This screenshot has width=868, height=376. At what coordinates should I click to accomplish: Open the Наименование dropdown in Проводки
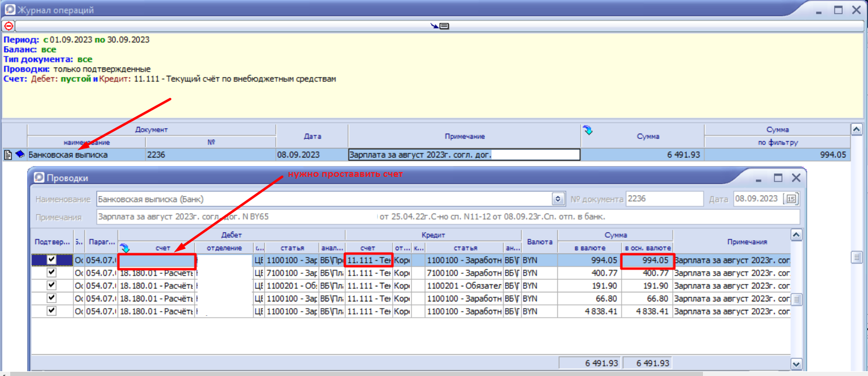557,199
